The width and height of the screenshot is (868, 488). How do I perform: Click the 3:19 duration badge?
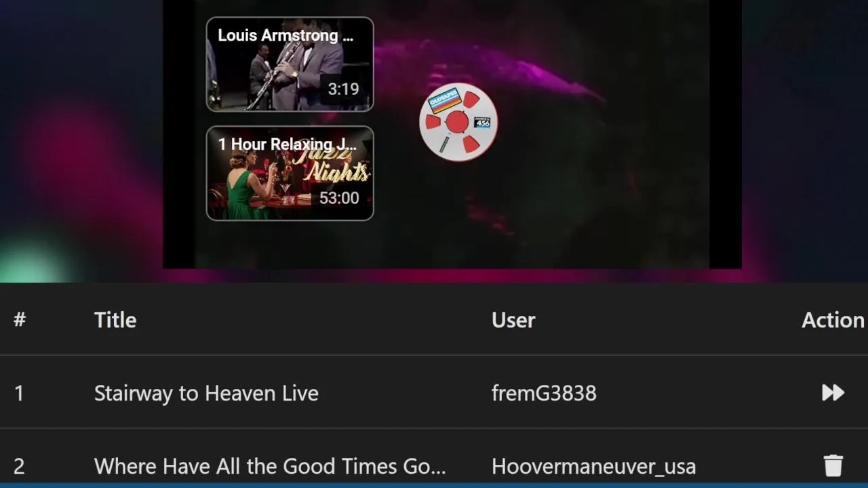point(343,89)
